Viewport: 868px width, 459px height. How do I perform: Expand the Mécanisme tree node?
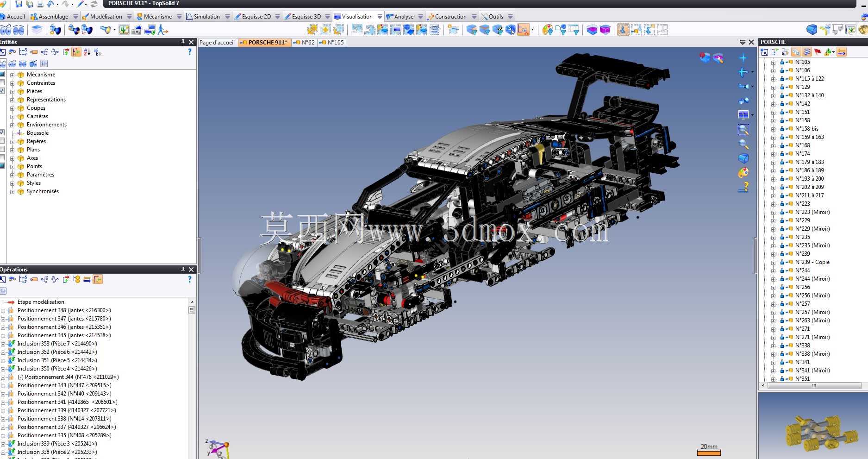(x=12, y=75)
